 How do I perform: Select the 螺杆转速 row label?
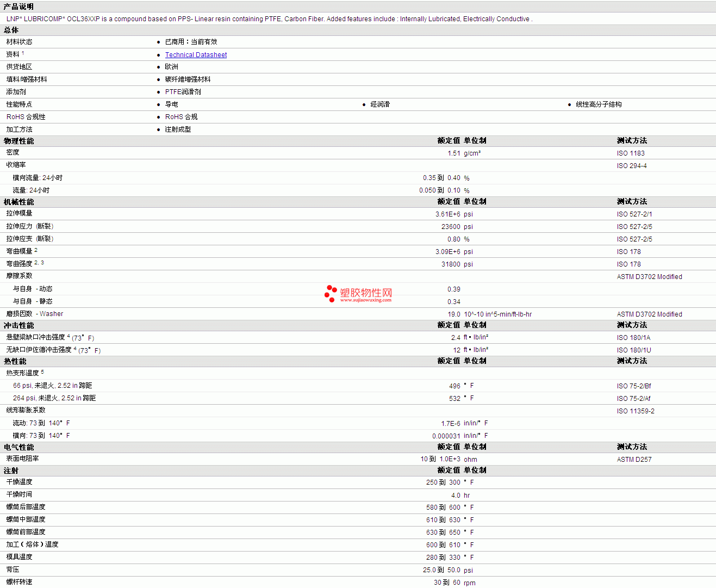[x=19, y=582]
